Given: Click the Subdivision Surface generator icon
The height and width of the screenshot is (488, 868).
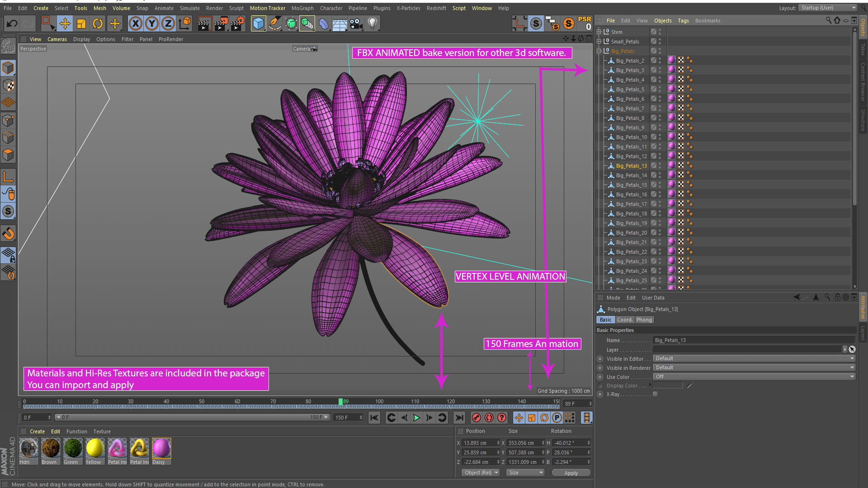Looking at the screenshot, I should point(291,23).
